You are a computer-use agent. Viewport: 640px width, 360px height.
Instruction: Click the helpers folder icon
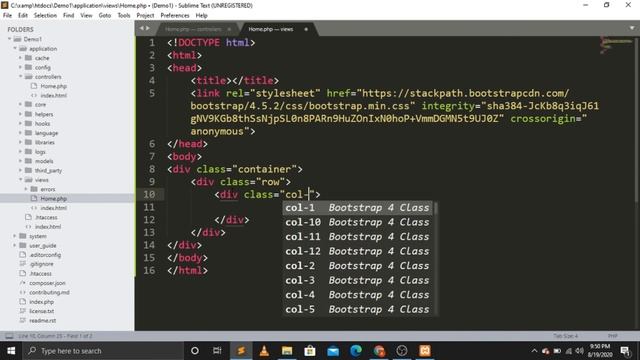(x=28, y=114)
